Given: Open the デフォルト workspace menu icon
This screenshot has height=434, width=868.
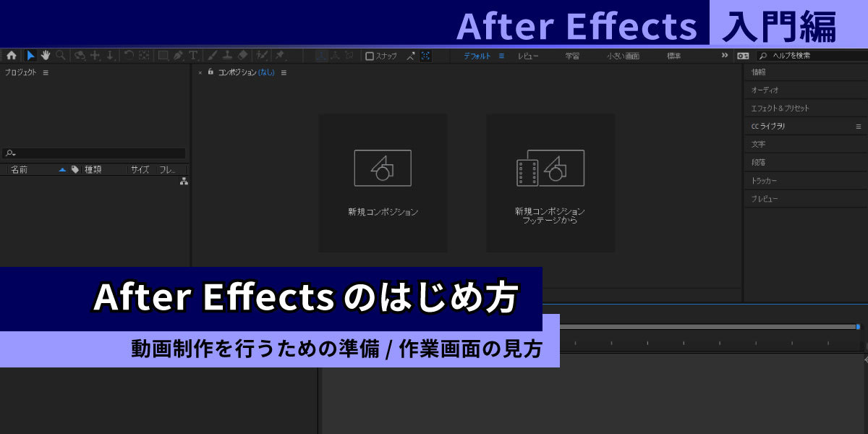Looking at the screenshot, I should (500, 56).
